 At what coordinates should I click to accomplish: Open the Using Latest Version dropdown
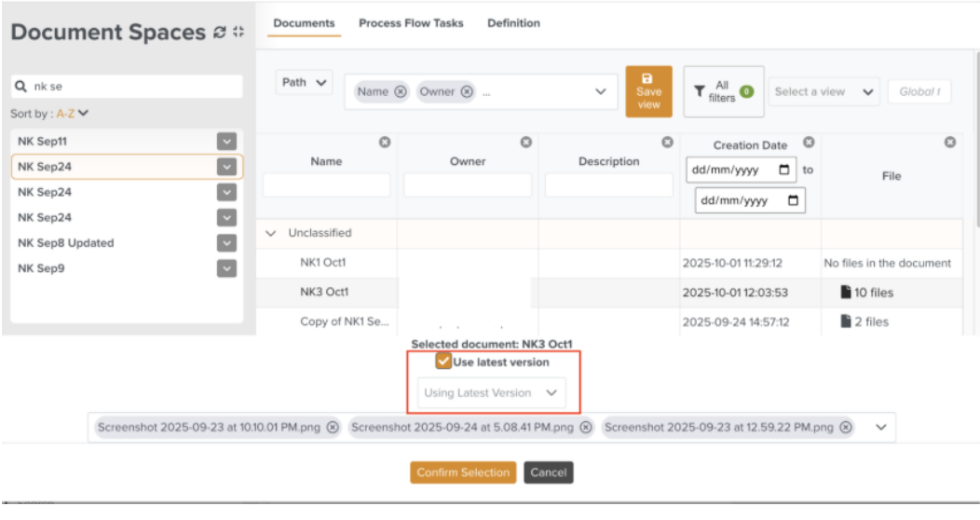(x=491, y=393)
